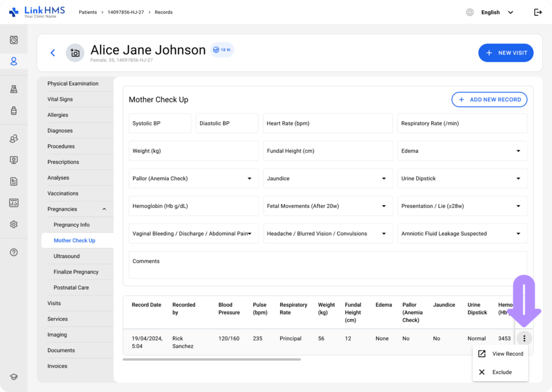The width and height of the screenshot is (552, 392).
Task: Click the ADD NEW RECORD button
Action: [489, 100]
